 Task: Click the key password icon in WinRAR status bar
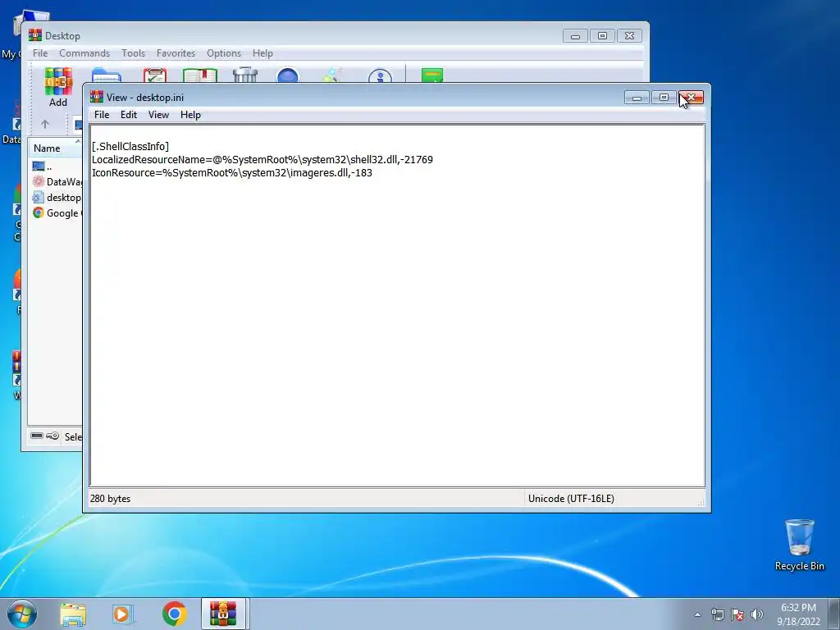pyautogui.click(x=52, y=436)
